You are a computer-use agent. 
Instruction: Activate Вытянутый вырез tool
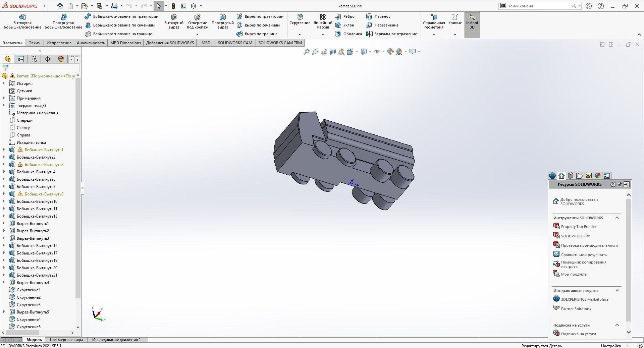(x=174, y=22)
